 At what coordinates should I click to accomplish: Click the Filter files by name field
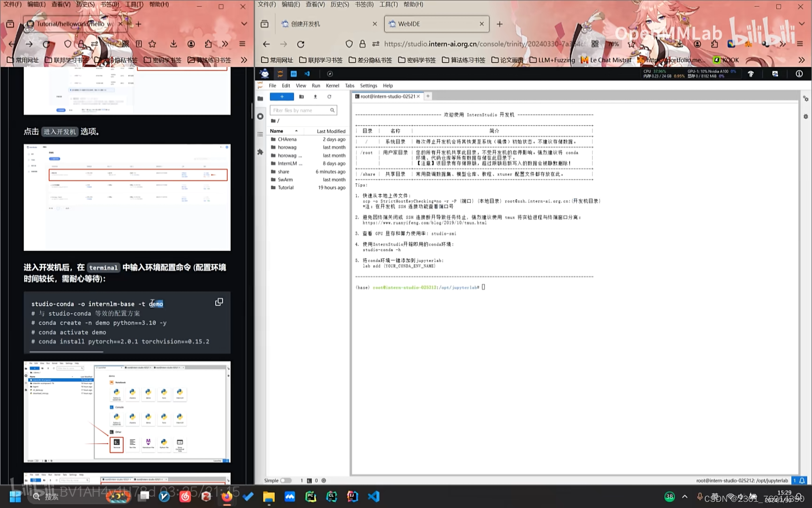[x=303, y=110]
